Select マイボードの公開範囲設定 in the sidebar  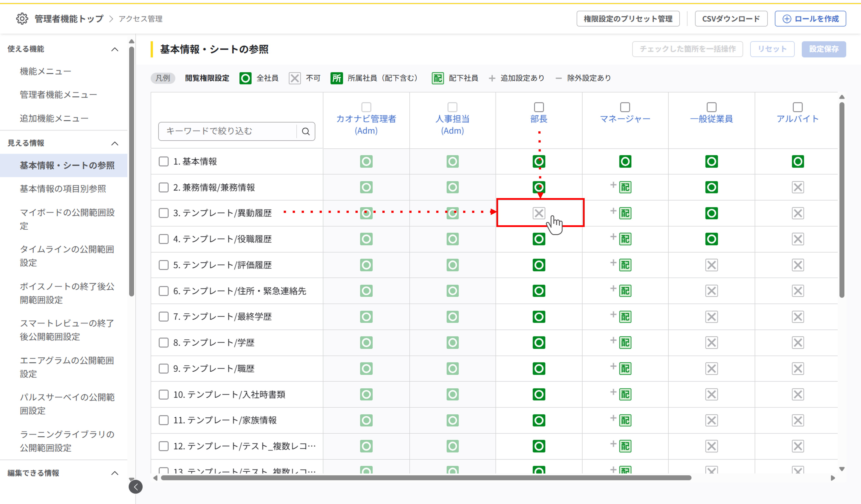(x=67, y=219)
